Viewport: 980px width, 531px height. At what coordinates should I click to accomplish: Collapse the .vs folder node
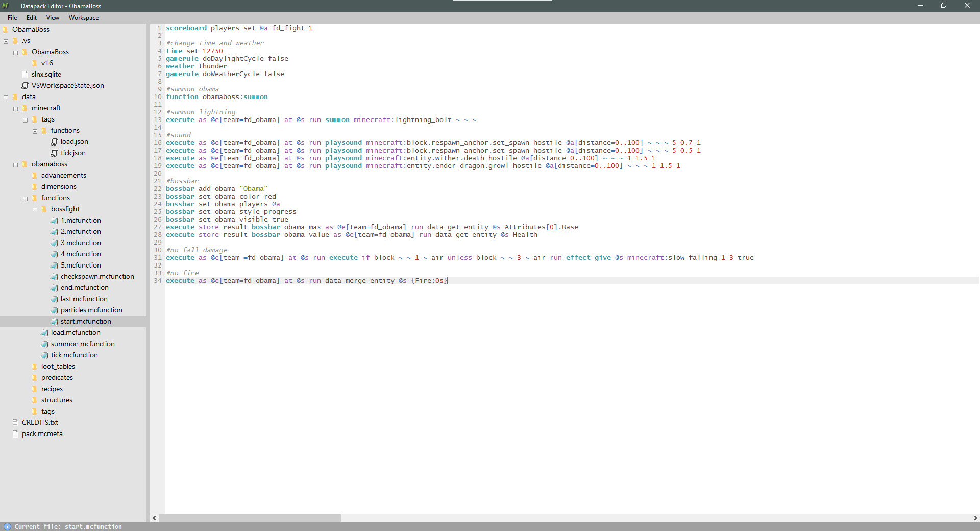click(6, 41)
